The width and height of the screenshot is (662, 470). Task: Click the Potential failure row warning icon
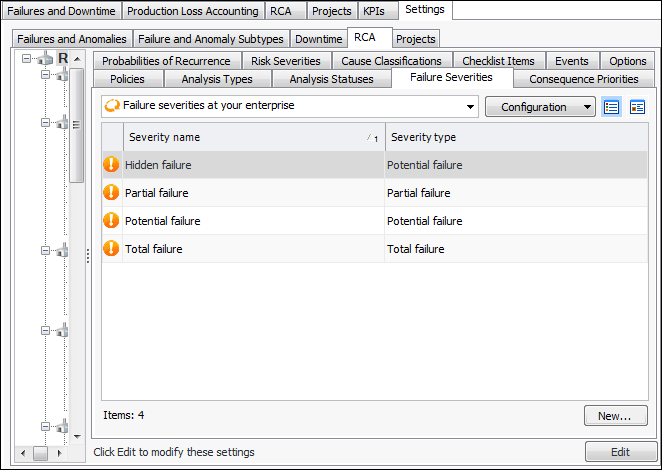click(111, 221)
